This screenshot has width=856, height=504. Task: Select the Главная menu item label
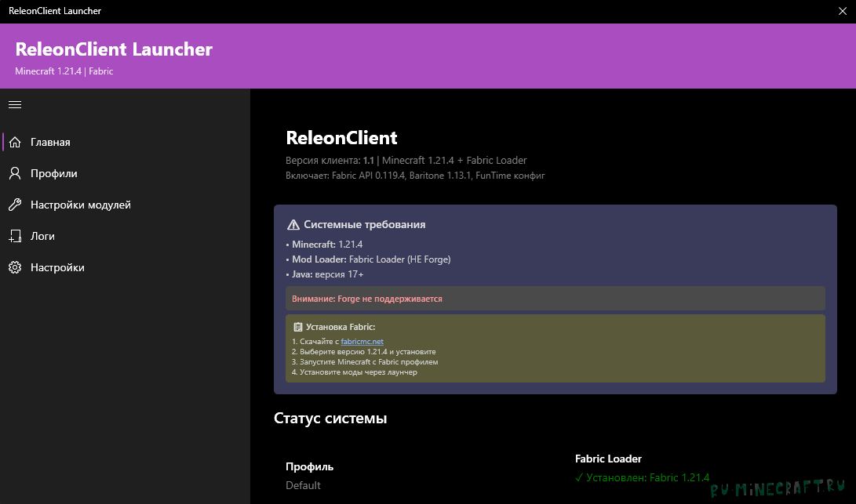pos(50,142)
